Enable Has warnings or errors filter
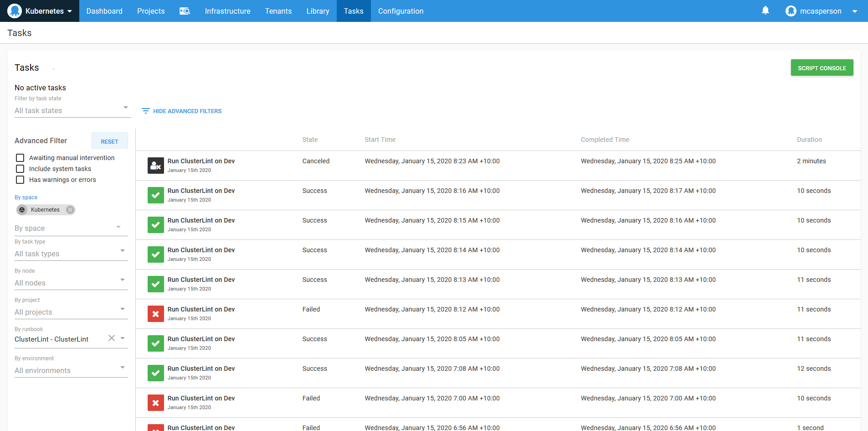Screen dimensions: 868x431 tap(20, 179)
